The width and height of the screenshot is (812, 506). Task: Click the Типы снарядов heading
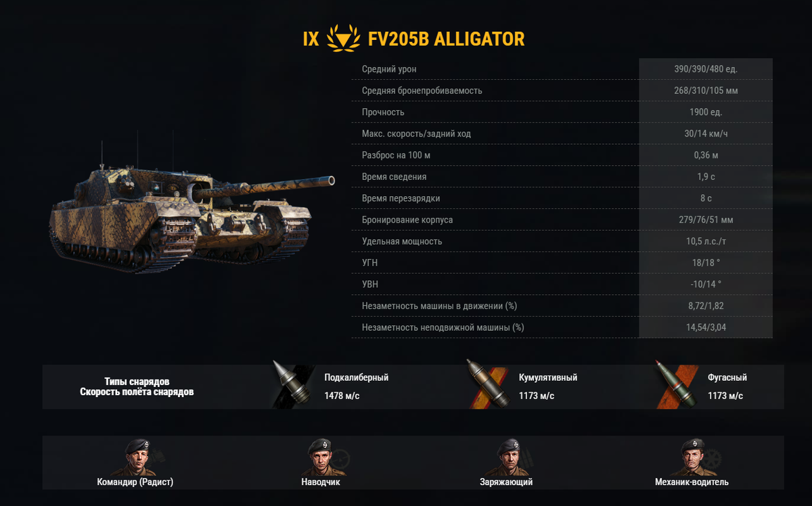click(x=137, y=382)
